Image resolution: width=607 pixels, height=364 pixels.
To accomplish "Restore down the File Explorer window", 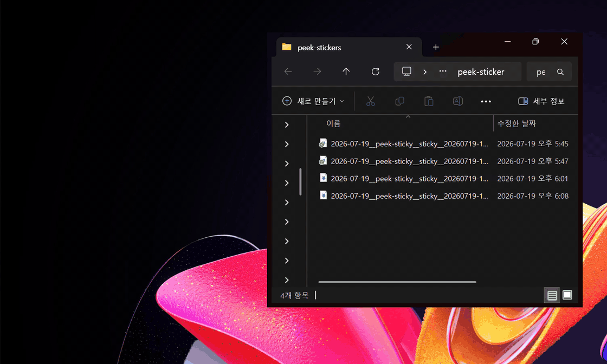I will click(535, 41).
